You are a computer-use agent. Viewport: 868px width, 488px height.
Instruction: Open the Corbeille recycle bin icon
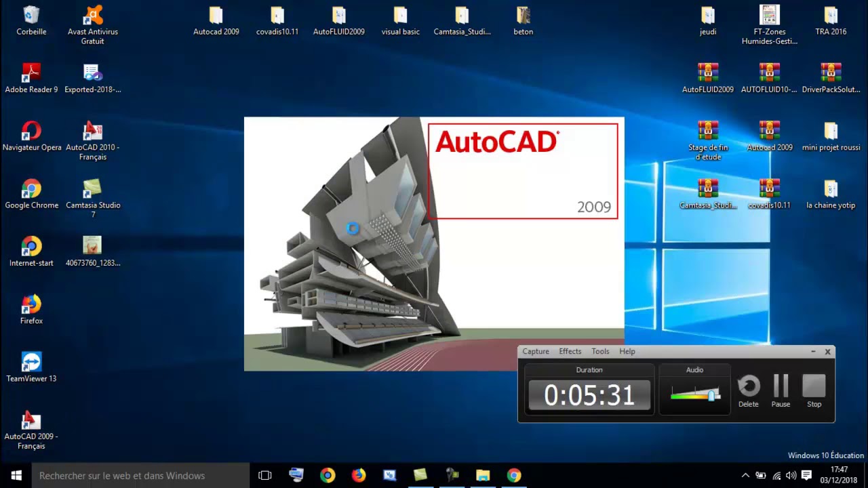click(x=31, y=20)
